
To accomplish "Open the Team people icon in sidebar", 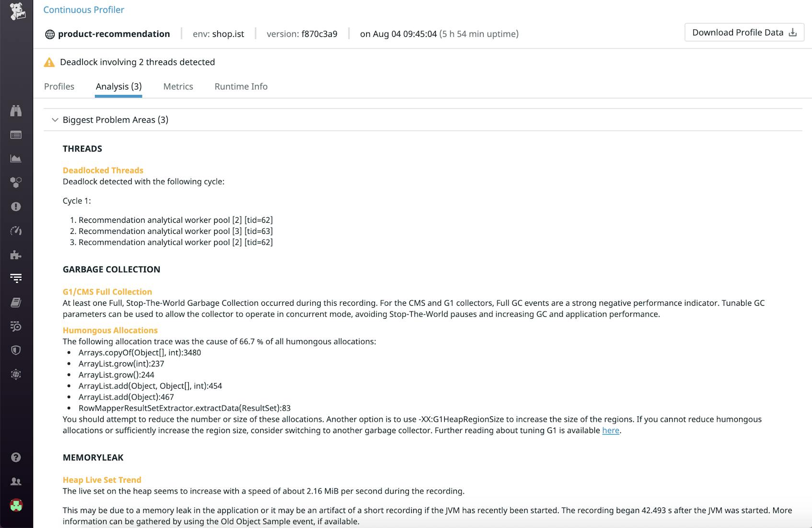I will 16,481.
